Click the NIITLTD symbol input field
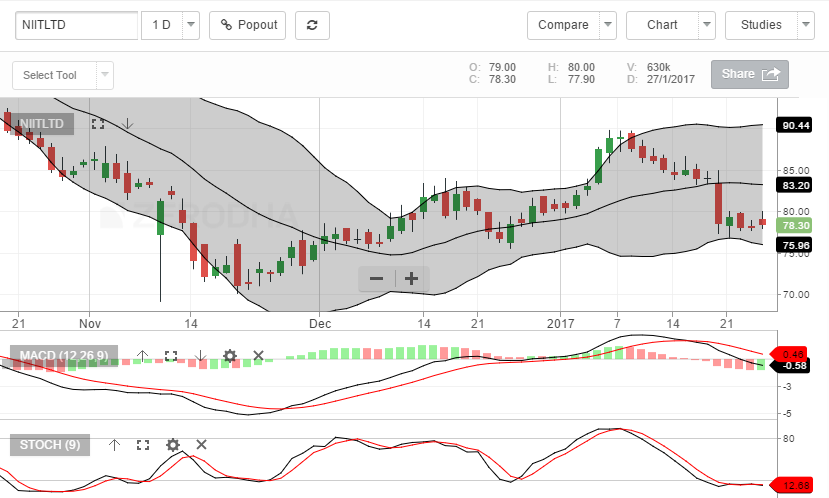 click(x=77, y=25)
